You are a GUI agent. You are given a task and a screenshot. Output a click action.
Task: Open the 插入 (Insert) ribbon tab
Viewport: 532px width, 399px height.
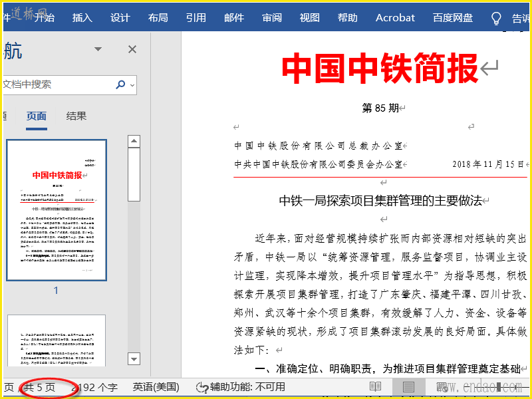[x=82, y=18]
